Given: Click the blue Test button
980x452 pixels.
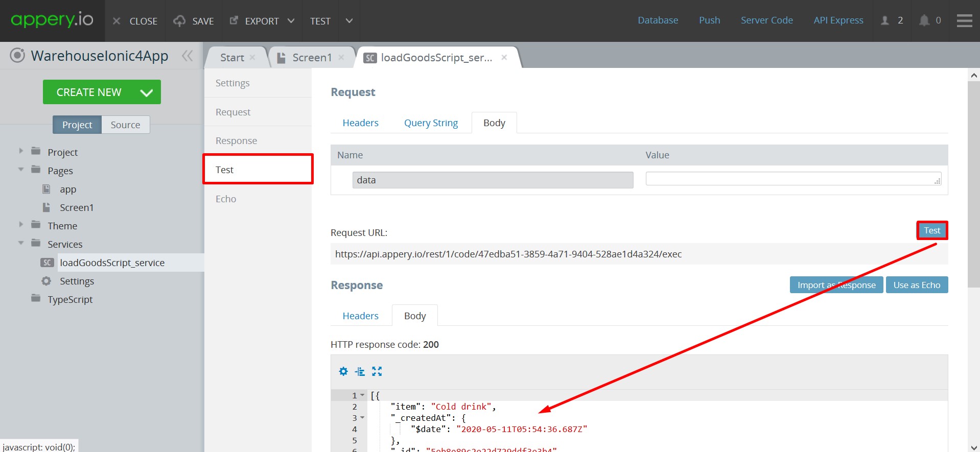Looking at the screenshot, I should coord(932,230).
